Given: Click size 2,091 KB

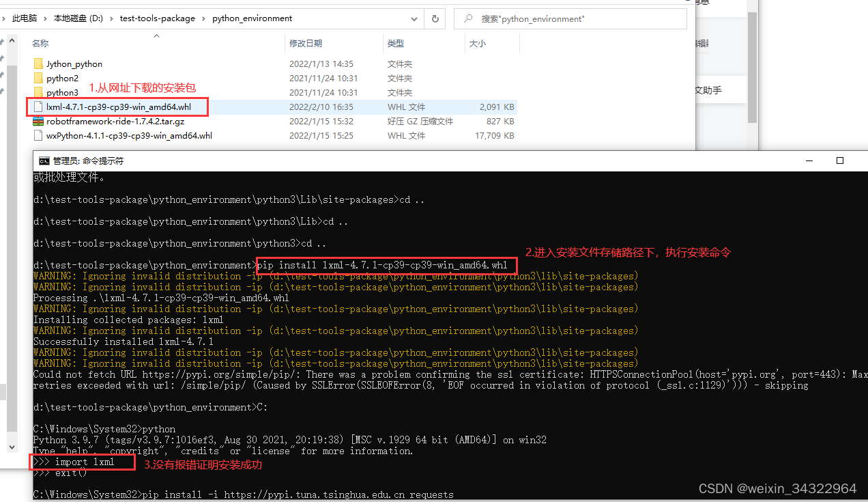Looking at the screenshot, I should [497, 107].
